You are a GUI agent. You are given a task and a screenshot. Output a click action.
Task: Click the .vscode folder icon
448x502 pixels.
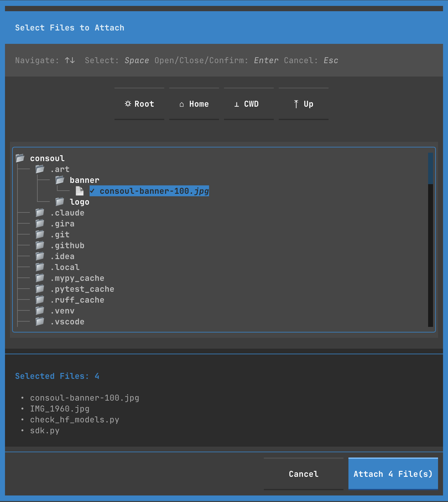40,322
